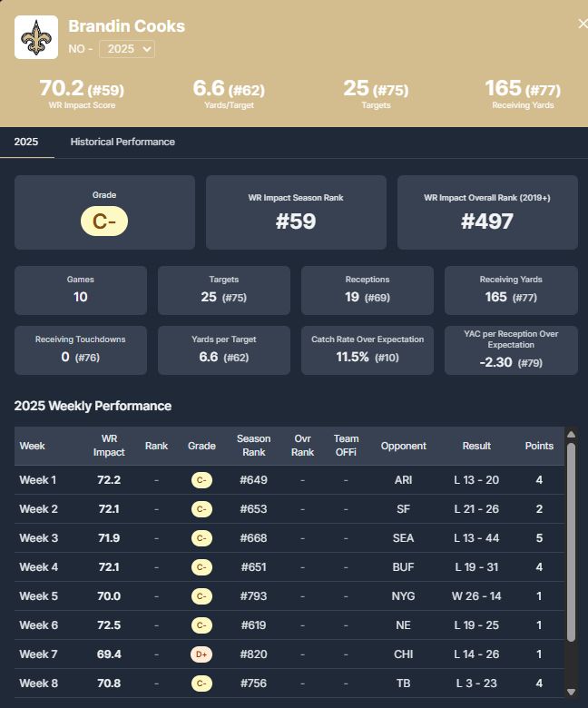Image resolution: width=588 pixels, height=708 pixels.
Task: Click the Week 7 D+ grade badge
Action: tap(201, 654)
